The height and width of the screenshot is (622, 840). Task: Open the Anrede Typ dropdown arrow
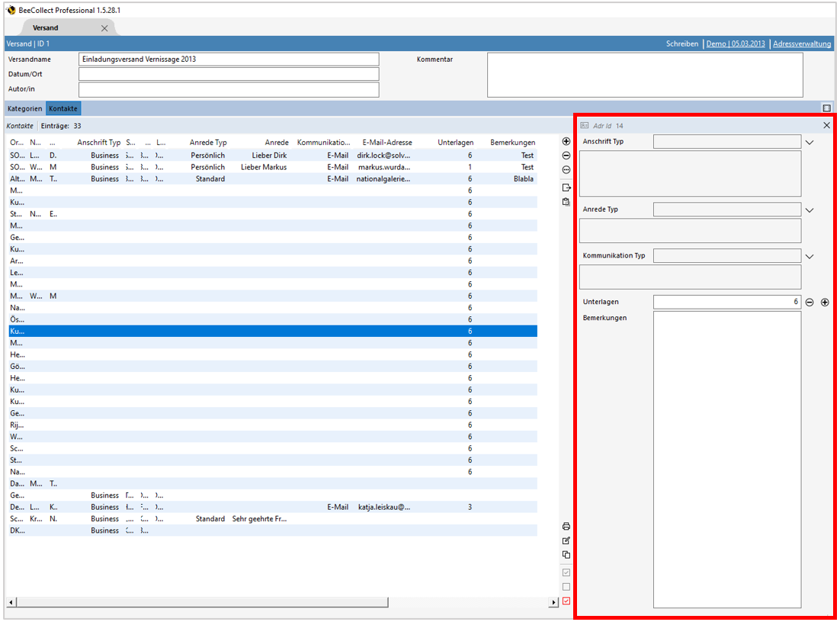(x=810, y=210)
